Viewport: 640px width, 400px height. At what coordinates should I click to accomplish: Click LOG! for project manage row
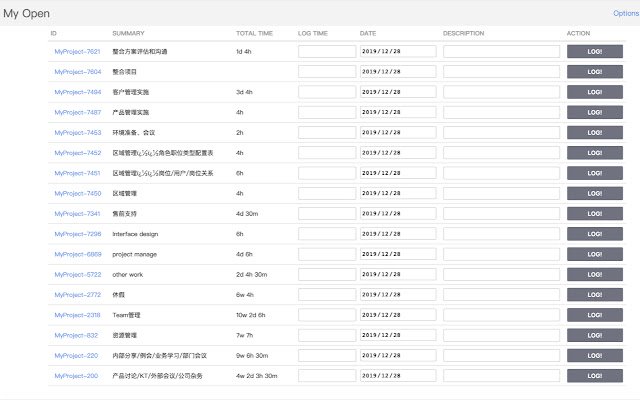[x=595, y=254]
